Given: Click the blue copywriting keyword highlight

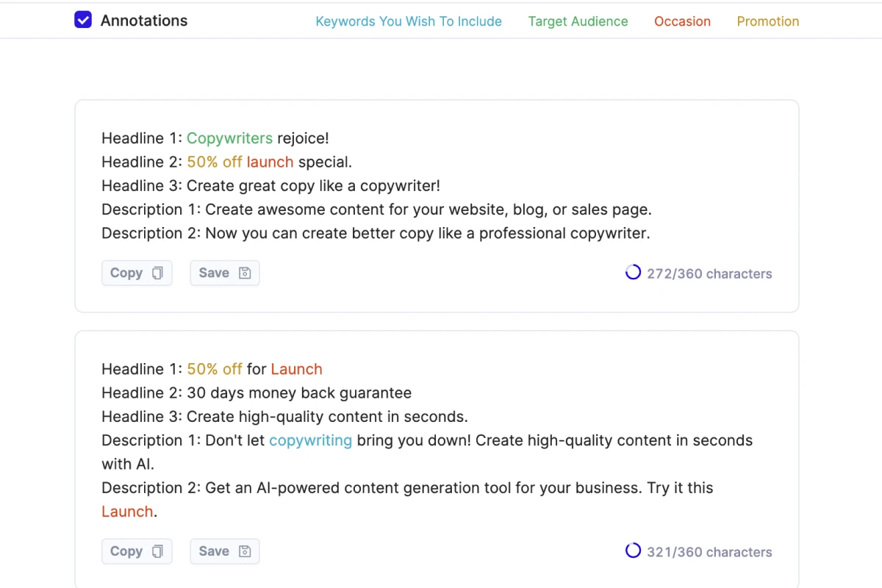Looking at the screenshot, I should pos(310,440).
